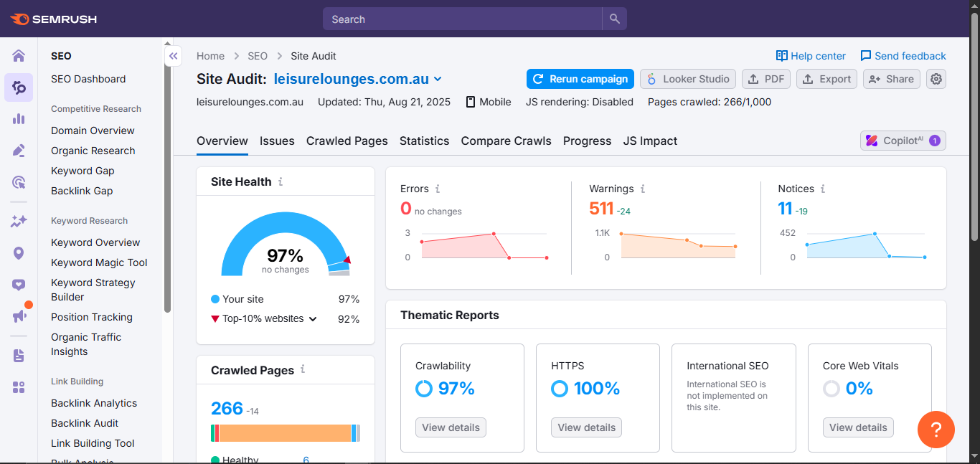Click the Mobile device icon
980x464 pixels.
(x=471, y=102)
